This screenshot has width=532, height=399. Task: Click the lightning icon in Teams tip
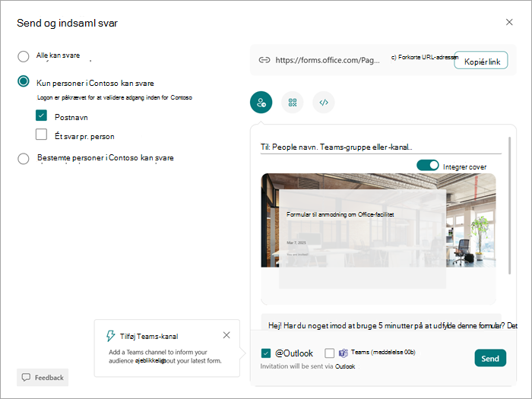[111, 336]
